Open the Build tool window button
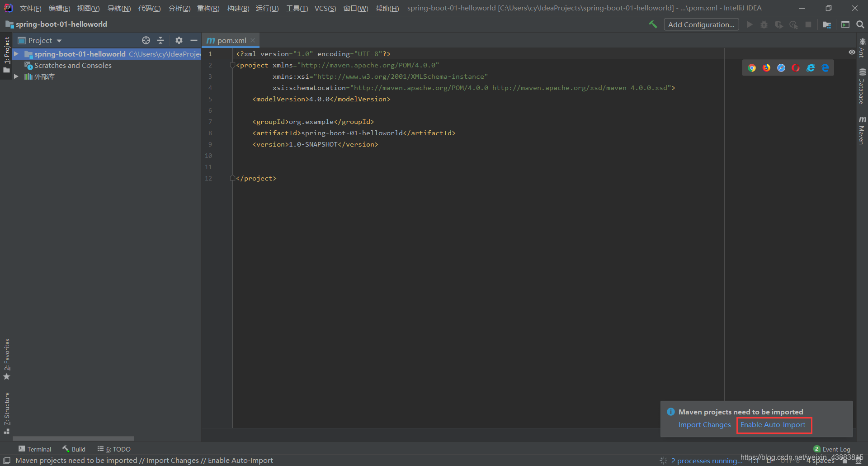This screenshot has height=466, width=868. tap(74, 449)
